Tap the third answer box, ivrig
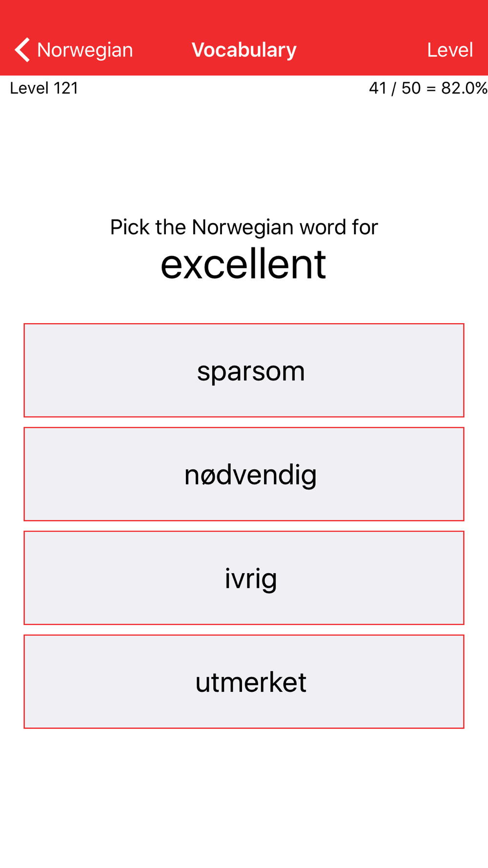The height and width of the screenshot is (868, 488). click(x=244, y=578)
